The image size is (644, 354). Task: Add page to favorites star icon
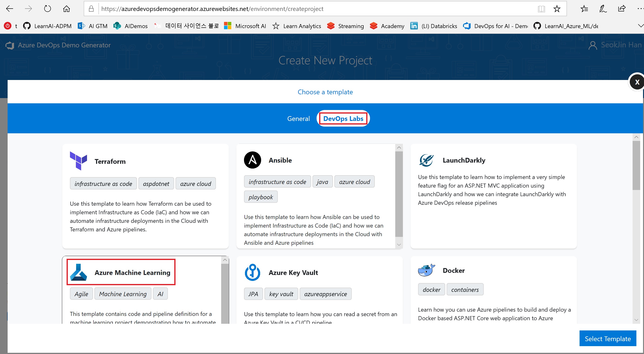tap(557, 9)
